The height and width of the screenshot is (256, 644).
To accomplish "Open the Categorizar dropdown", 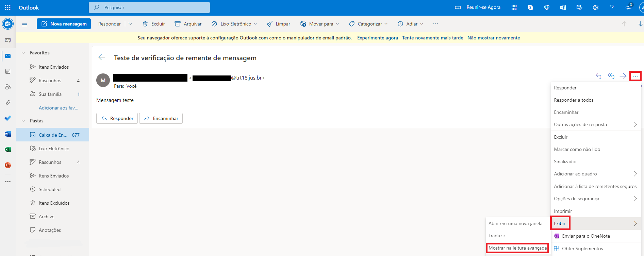I will [386, 24].
